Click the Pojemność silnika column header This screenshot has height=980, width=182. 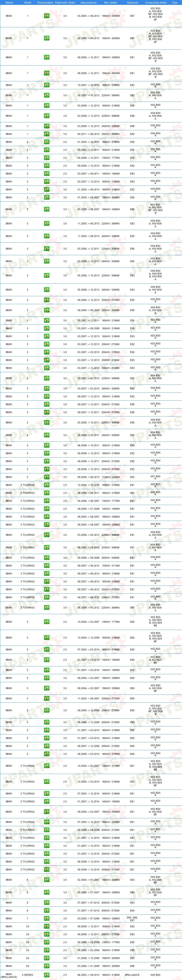point(65,3)
